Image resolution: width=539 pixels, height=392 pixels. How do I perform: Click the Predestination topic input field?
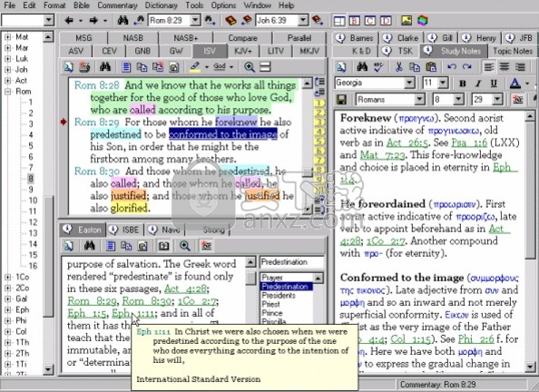tap(291, 262)
